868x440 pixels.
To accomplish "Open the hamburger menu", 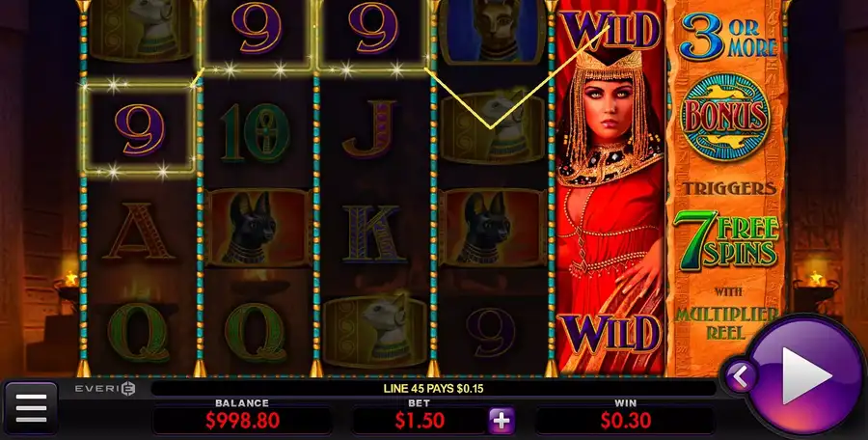I will click(31, 408).
